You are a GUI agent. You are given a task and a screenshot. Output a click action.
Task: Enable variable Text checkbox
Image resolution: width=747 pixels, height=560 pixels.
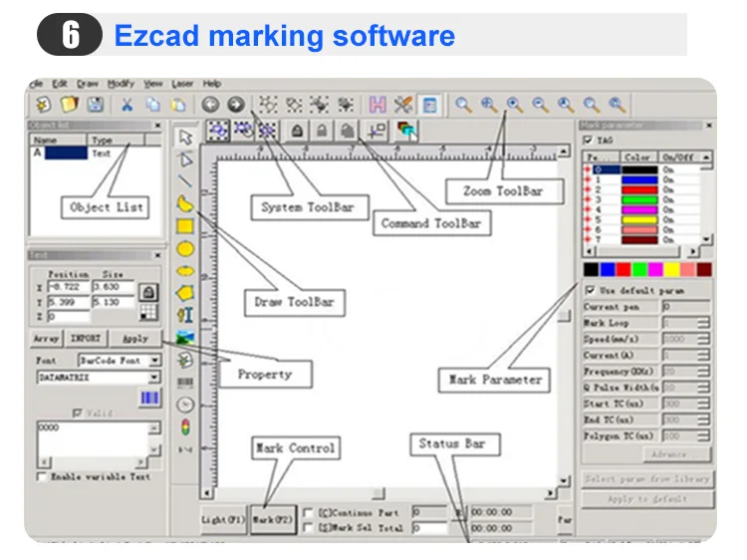coord(41,477)
